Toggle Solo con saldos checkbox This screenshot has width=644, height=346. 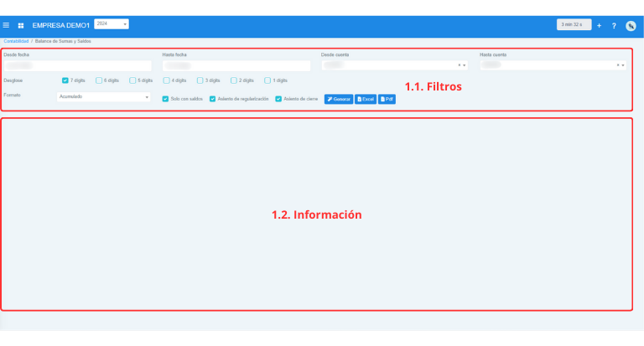pyautogui.click(x=165, y=99)
